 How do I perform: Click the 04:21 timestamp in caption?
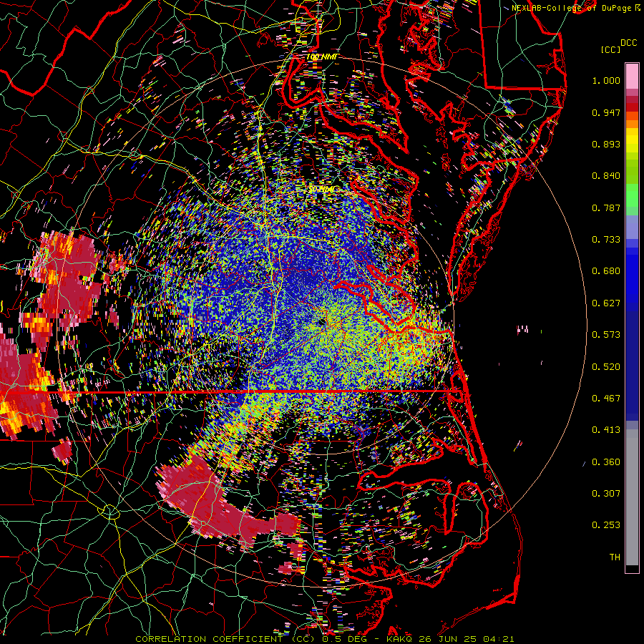[497, 639]
